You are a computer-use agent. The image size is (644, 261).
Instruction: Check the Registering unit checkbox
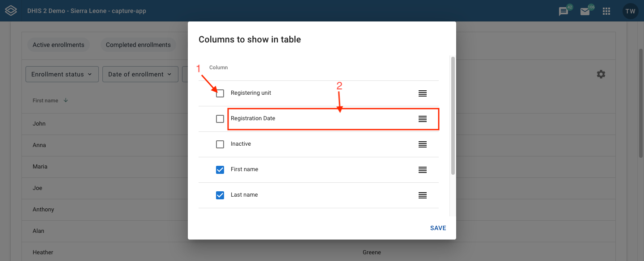coord(220,93)
